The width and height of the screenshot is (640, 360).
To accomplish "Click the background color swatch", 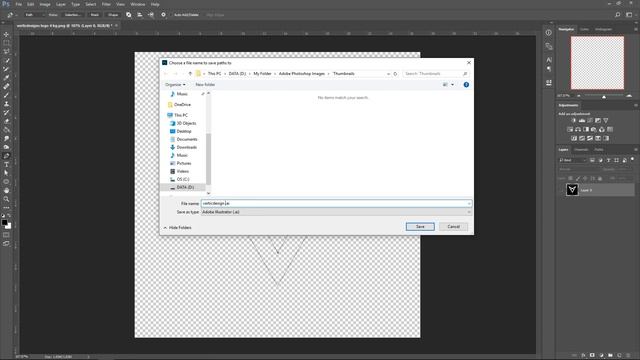I will click(x=9, y=226).
